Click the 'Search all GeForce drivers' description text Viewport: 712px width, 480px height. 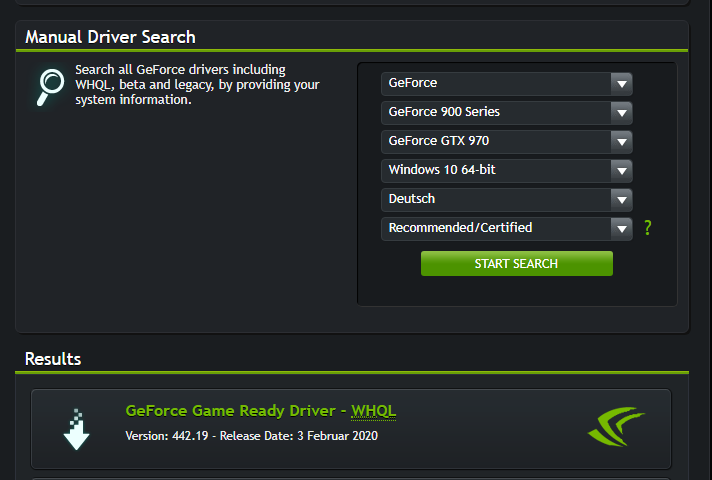(x=198, y=84)
